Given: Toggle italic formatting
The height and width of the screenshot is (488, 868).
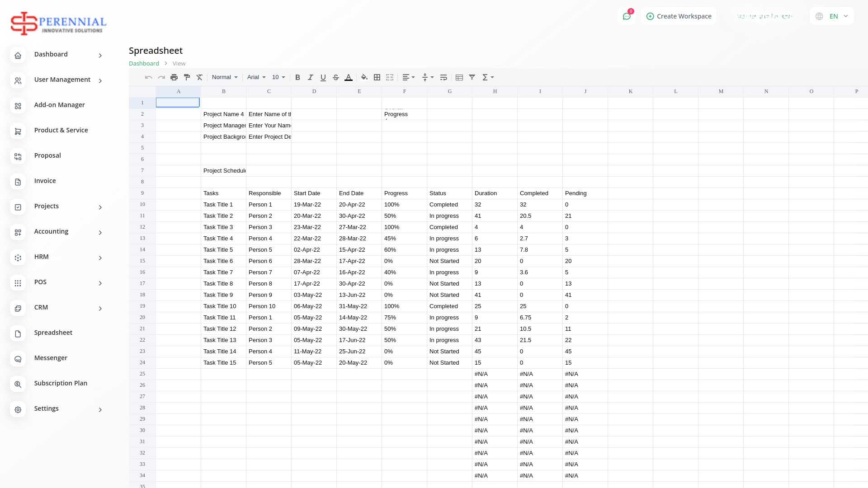Looking at the screenshot, I should 310,77.
